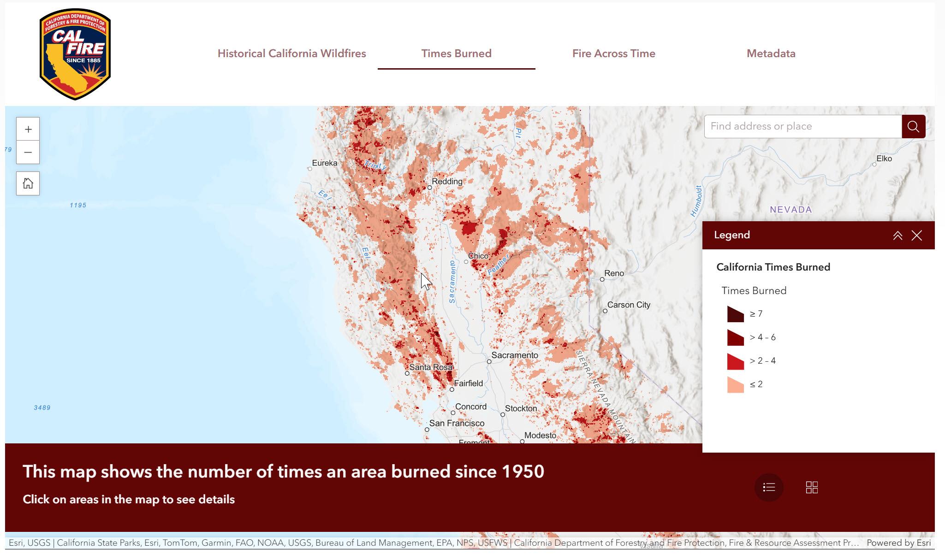Click the CAL FIRE logo
The height and width of the screenshot is (560, 945).
pos(75,54)
